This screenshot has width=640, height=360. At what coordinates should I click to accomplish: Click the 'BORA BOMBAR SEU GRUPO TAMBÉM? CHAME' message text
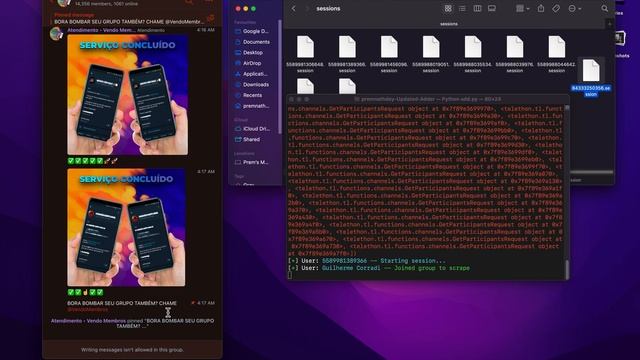pos(122,303)
